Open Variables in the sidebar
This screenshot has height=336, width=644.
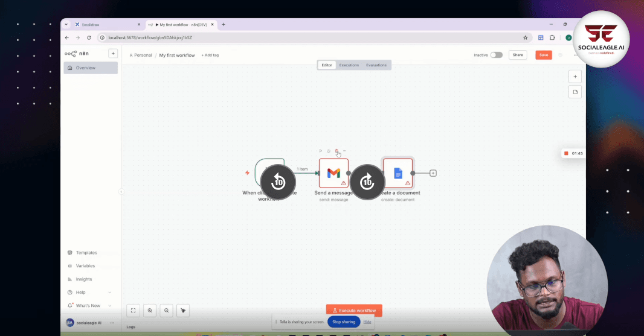pos(85,266)
